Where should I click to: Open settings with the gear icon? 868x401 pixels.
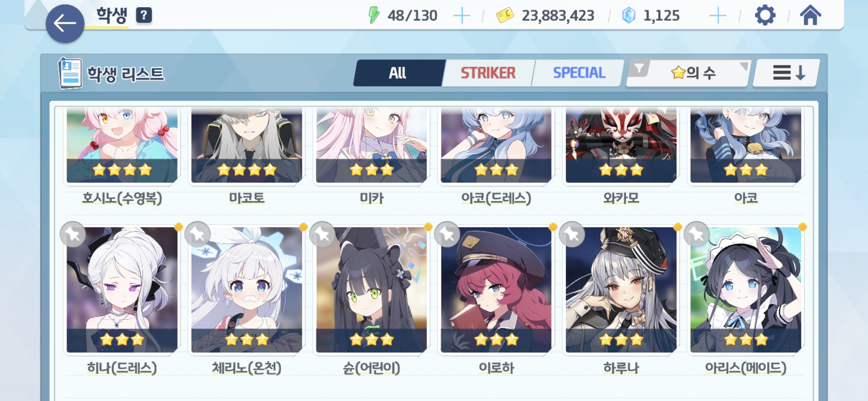click(x=765, y=16)
